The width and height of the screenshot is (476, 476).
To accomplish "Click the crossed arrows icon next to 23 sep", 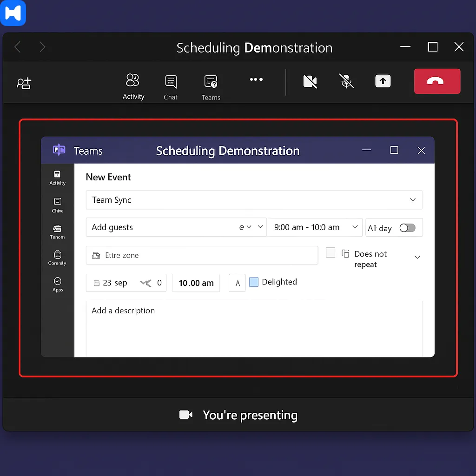I will click(145, 283).
